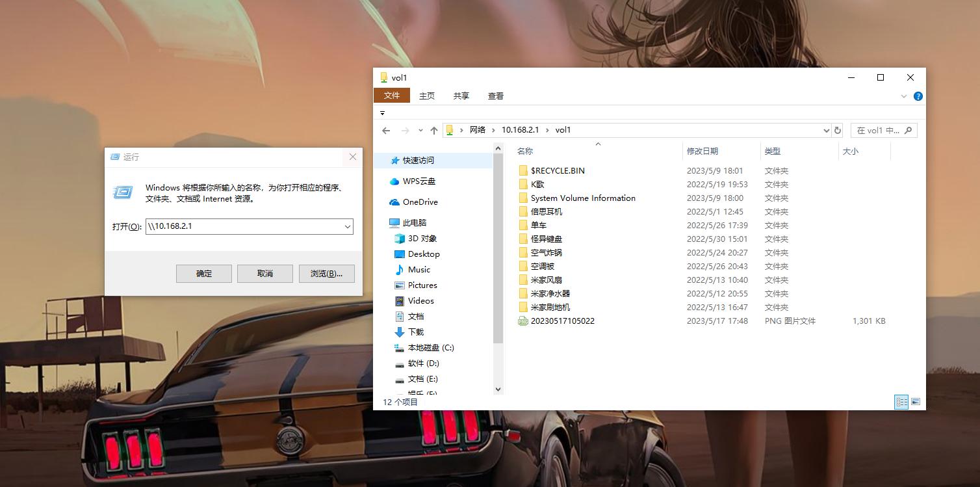Open Explorer Help via the blue question mark
Screen dimensions: 980x487
point(918,96)
